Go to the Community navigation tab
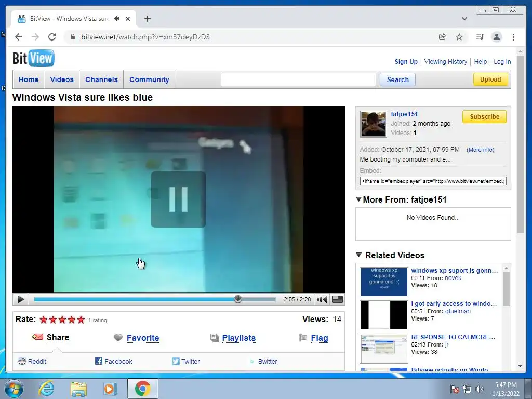Screen dimensions: 532x399 149,79
